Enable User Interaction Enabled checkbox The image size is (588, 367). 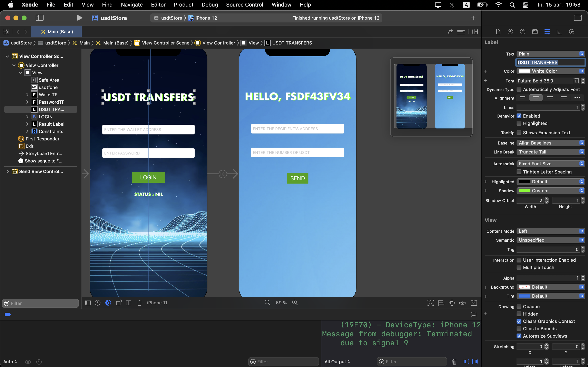519,260
